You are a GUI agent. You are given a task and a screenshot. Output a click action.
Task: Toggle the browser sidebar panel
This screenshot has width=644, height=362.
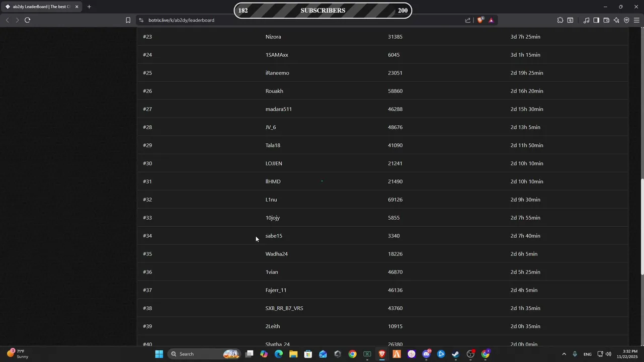(596, 20)
